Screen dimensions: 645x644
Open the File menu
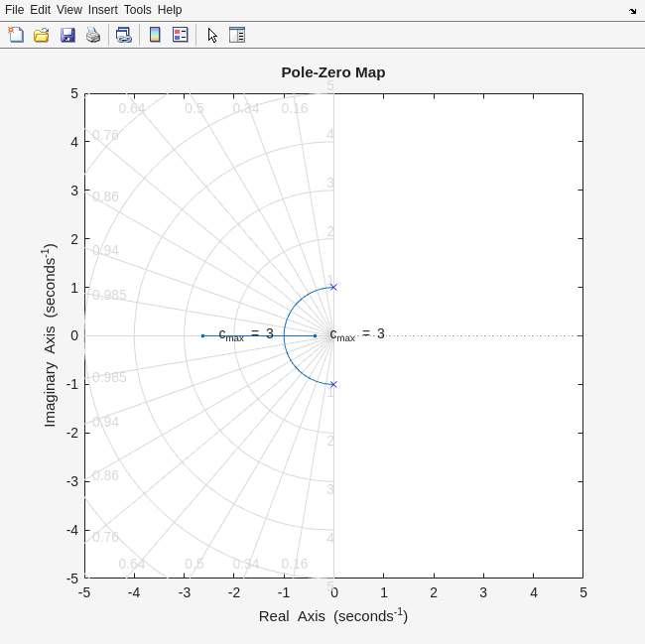[14, 10]
